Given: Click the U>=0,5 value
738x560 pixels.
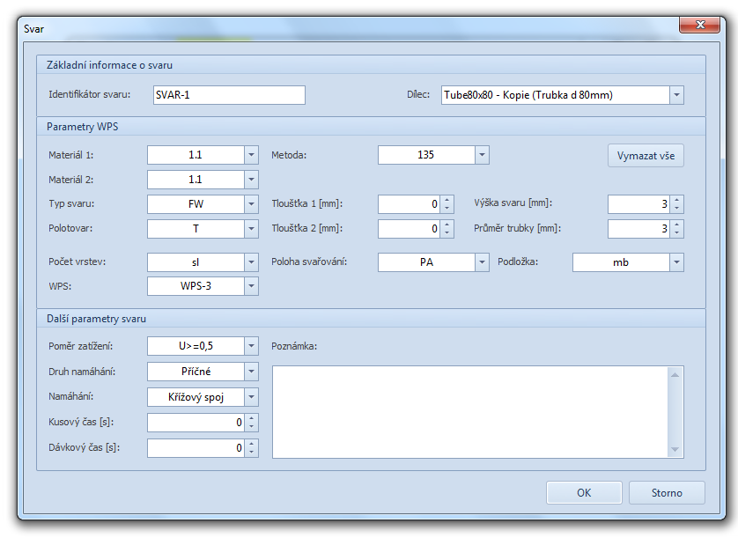Looking at the screenshot, I should (196, 346).
